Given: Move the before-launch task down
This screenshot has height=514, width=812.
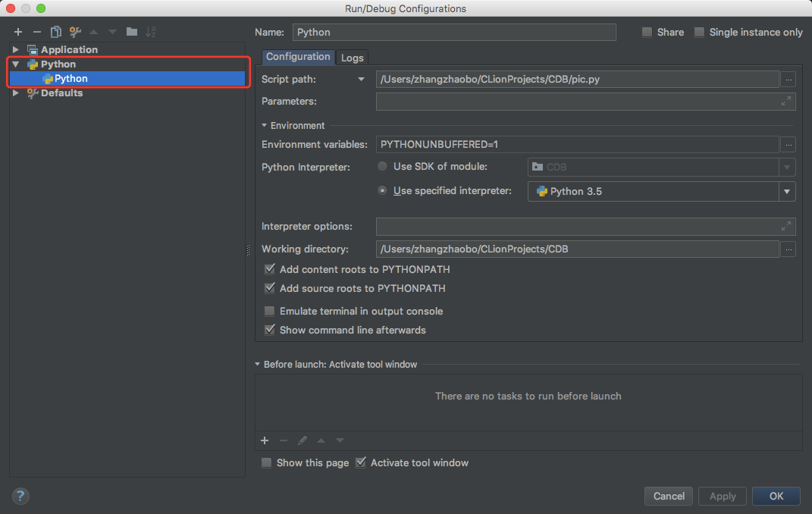Looking at the screenshot, I should pyautogui.click(x=340, y=440).
